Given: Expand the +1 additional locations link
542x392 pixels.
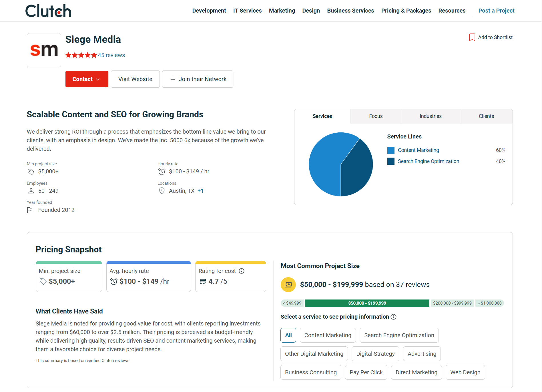Looking at the screenshot, I should [x=200, y=191].
